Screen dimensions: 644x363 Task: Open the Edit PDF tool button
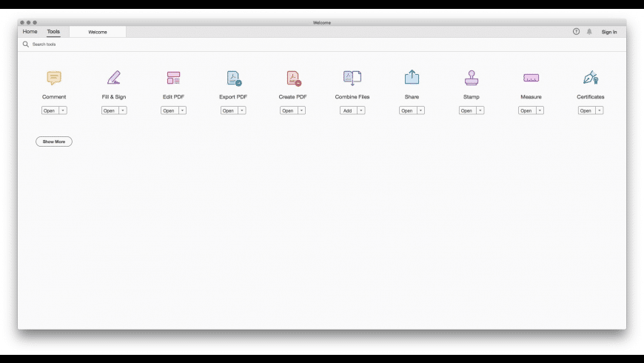[x=170, y=110]
